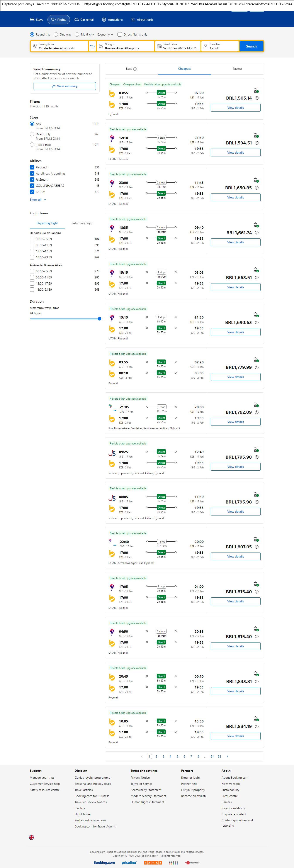
Task: Expand the airlines list with Show all
Action: [38, 200]
